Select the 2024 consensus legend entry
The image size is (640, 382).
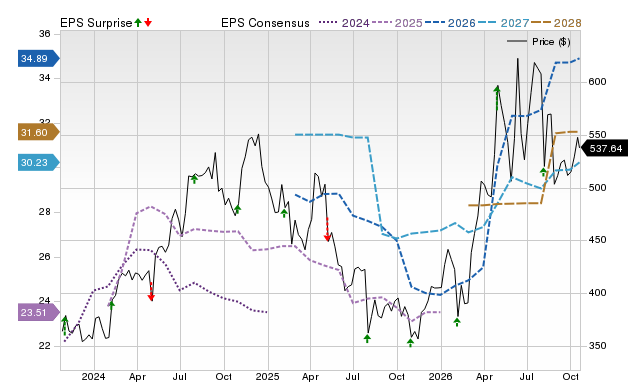[344, 23]
